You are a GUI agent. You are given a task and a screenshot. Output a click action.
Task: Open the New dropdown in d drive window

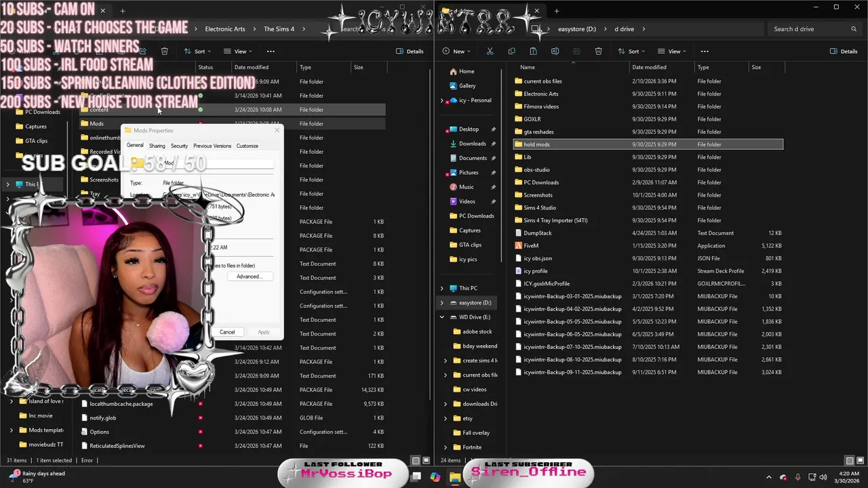pyautogui.click(x=458, y=52)
